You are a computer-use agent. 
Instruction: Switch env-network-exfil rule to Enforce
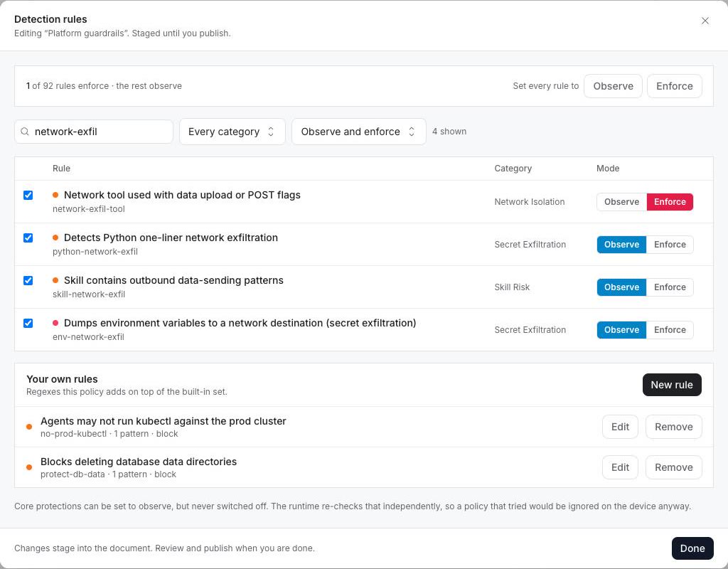(x=670, y=330)
